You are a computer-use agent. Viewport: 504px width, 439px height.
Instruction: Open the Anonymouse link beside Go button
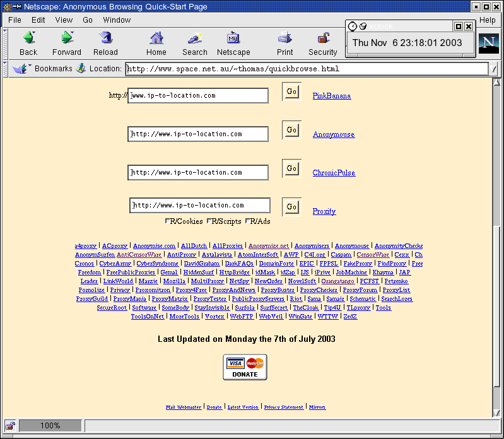334,134
